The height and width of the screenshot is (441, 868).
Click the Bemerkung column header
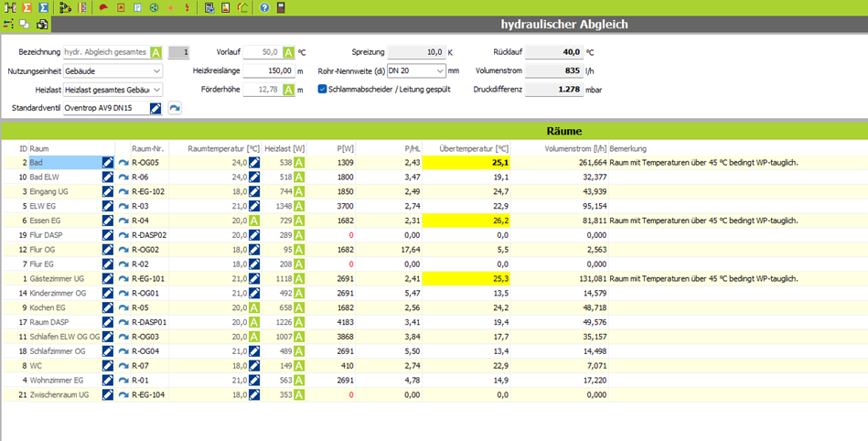pos(627,148)
